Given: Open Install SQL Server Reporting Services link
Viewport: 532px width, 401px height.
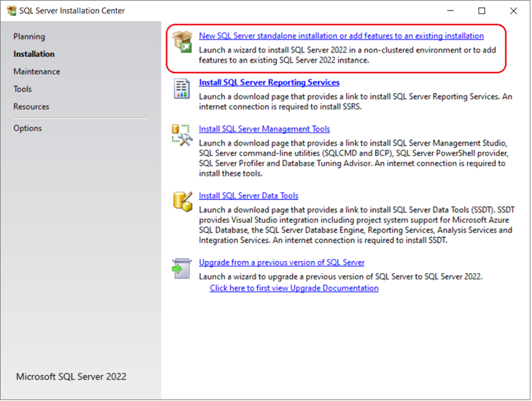Looking at the screenshot, I should point(269,82).
